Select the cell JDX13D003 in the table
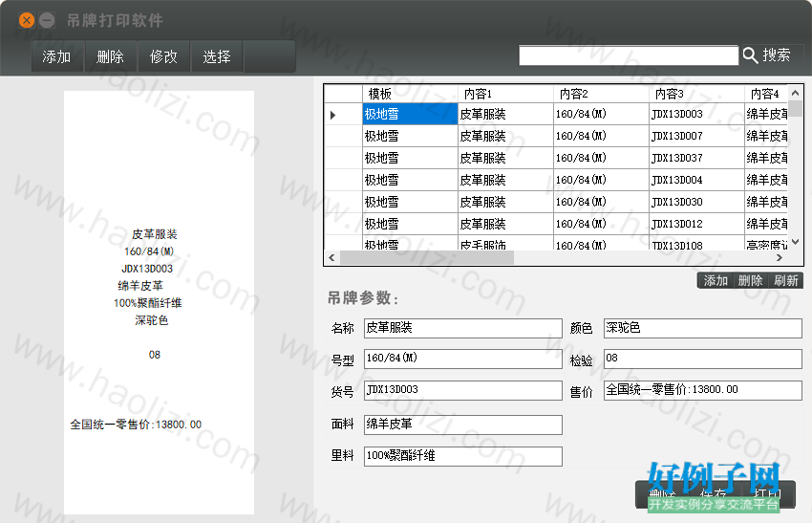The height and width of the screenshot is (523, 812). coord(696,114)
